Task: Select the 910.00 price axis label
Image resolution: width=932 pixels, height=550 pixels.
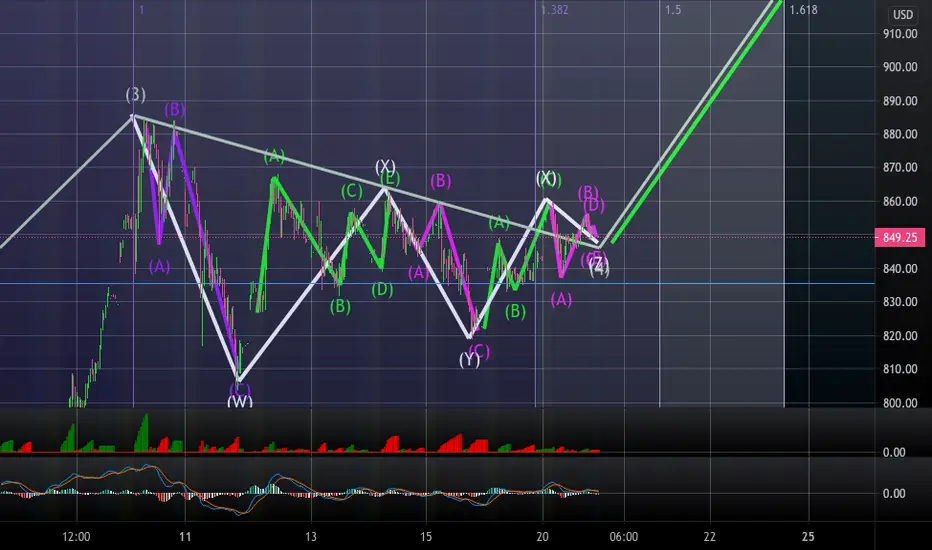Action: point(900,34)
